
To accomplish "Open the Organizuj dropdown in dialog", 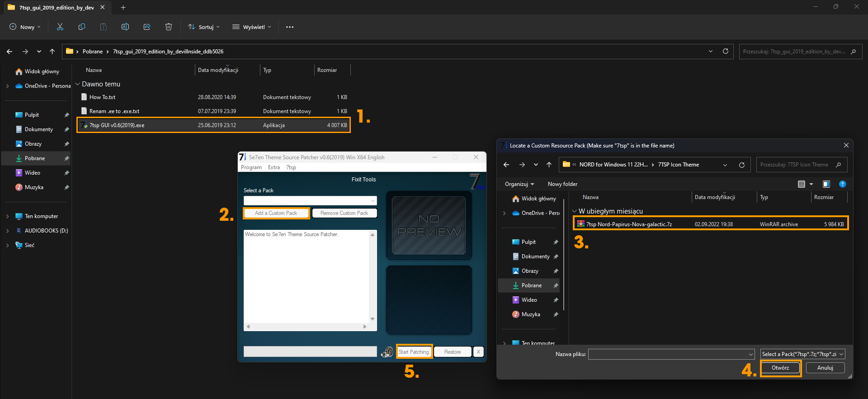I will pos(519,184).
